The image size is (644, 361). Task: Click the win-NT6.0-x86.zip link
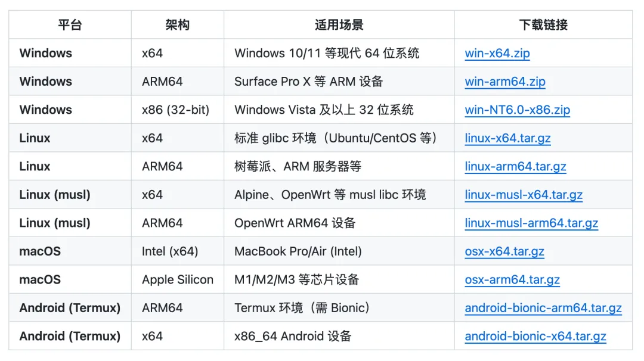(517, 110)
